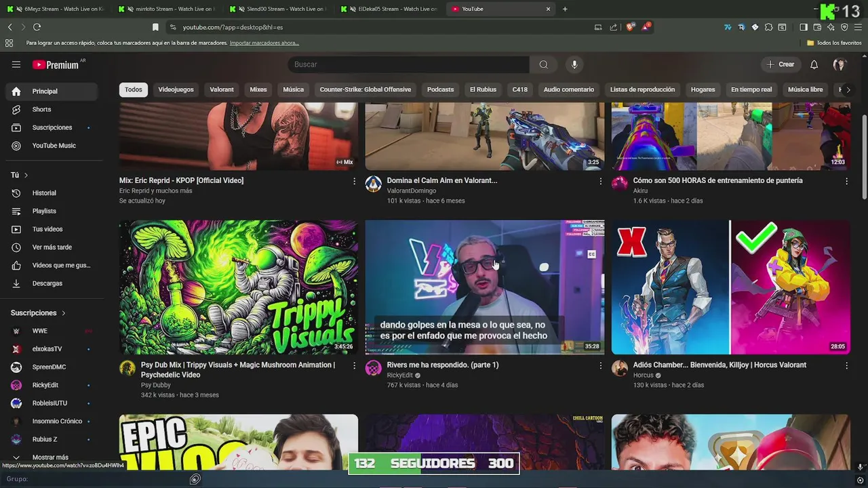Open the Brave Wallet icon
The width and height of the screenshot is (868, 488).
coord(817,27)
